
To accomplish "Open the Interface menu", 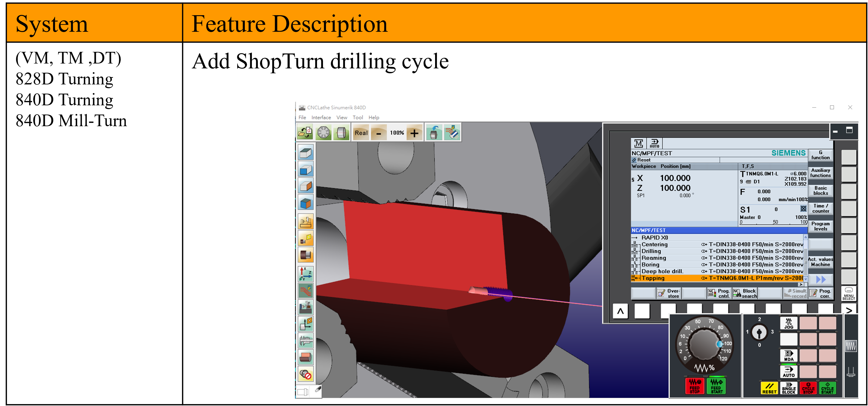I will [x=321, y=117].
